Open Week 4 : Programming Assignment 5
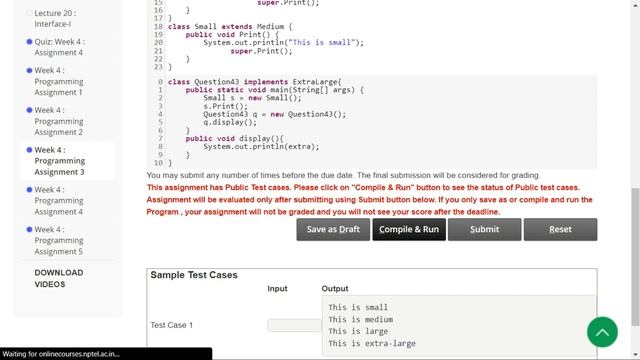The width and height of the screenshot is (640, 360). (59, 240)
